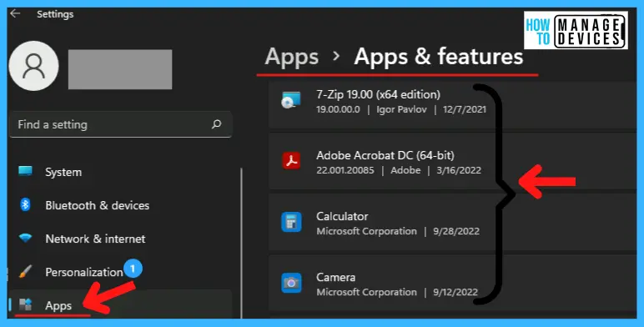Navigate to Apps breadcrumb link
This screenshot has height=327, width=644.
292,57
